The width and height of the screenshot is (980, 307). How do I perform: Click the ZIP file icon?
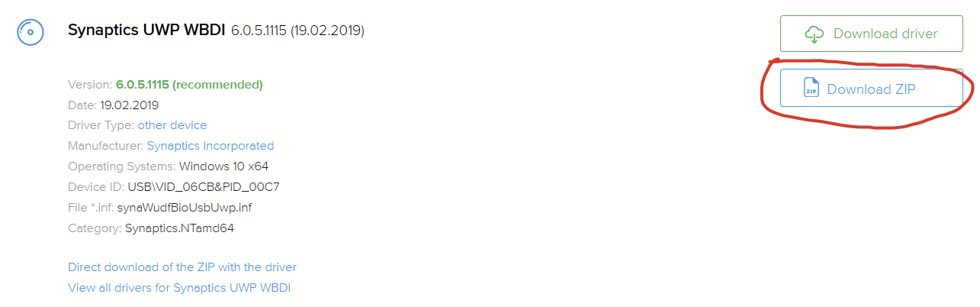coord(811,89)
